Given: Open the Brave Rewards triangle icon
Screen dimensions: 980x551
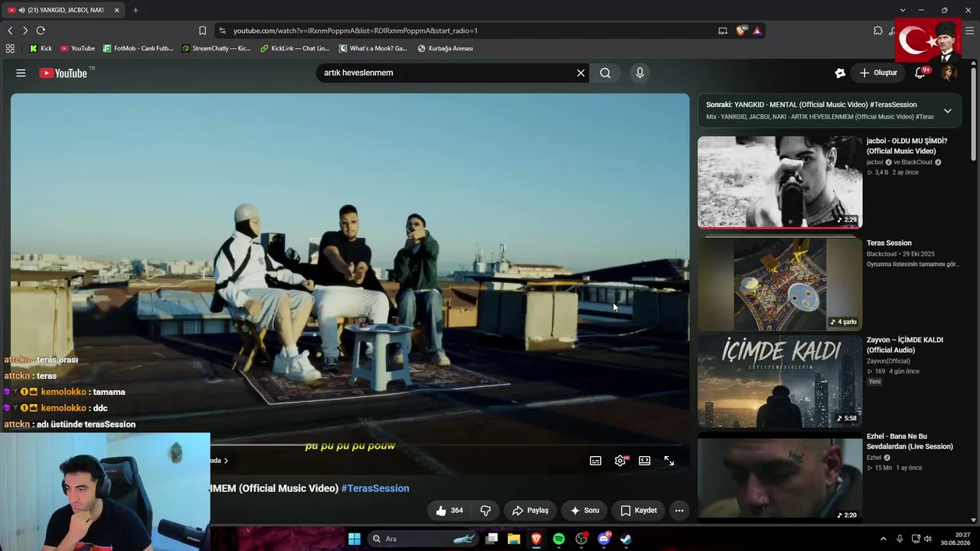Looking at the screenshot, I should (756, 31).
